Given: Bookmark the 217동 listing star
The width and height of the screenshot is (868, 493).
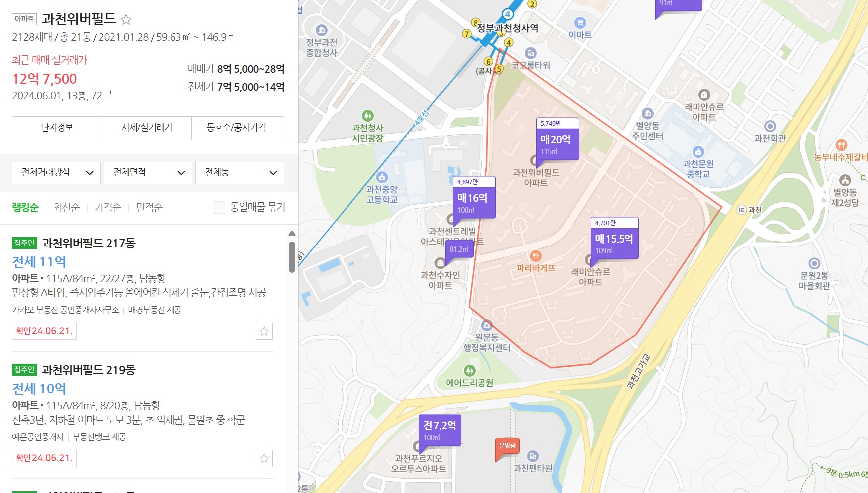Looking at the screenshot, I should pyautogui.click(x=264, y=331).
